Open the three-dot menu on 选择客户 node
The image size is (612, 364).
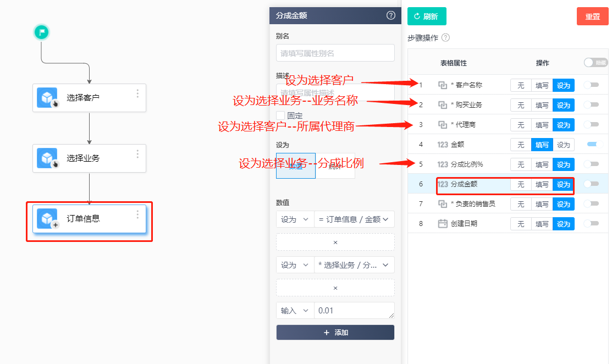[x=137, y=92]
